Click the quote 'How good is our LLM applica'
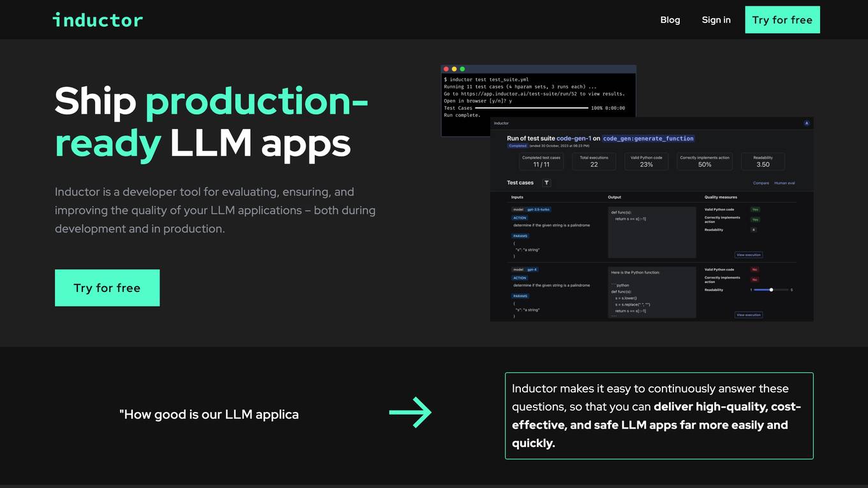The width and height of the screenshot is (868, 488). click(209, 414)
